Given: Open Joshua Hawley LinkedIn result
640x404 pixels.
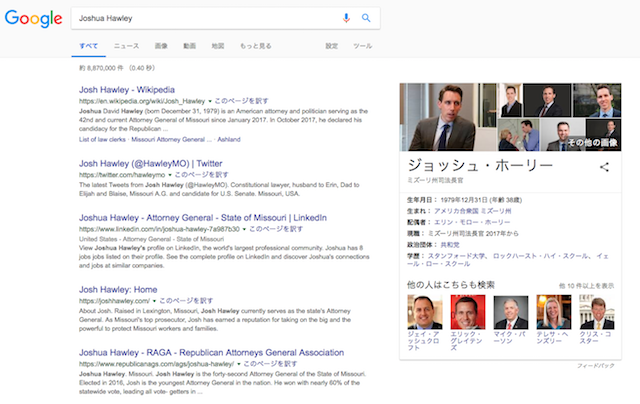Looking at the screenshot, I should point(203,218).
